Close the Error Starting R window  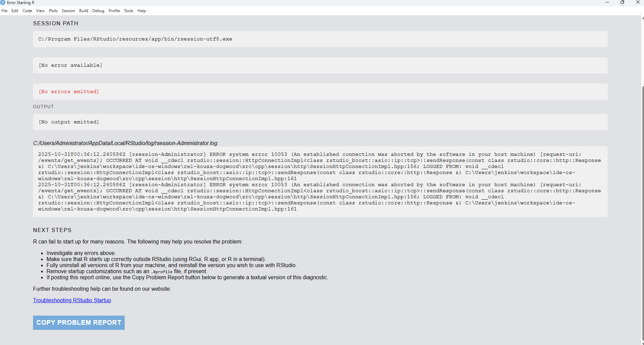pyautogui.click(x=638, y=2)
